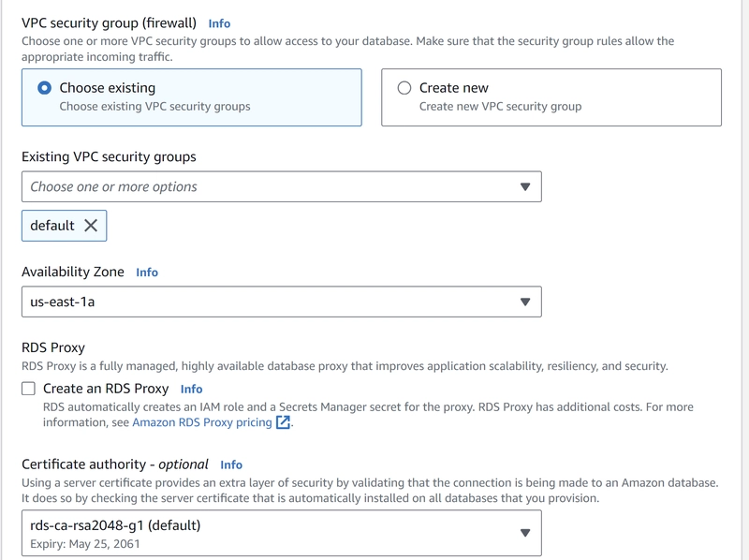Open Info link for Certificate authority
Viewport: 749px width, 560px height.
[x=231, y=464]
